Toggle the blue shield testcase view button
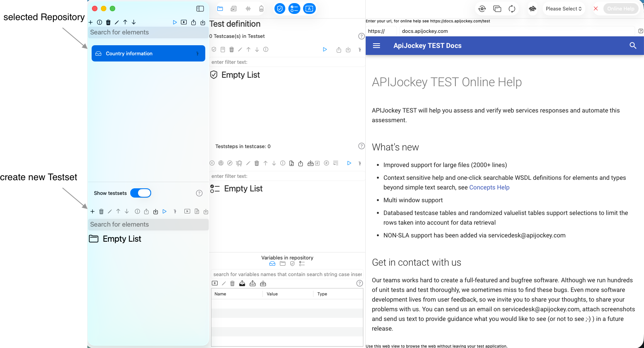 [279, 9]
